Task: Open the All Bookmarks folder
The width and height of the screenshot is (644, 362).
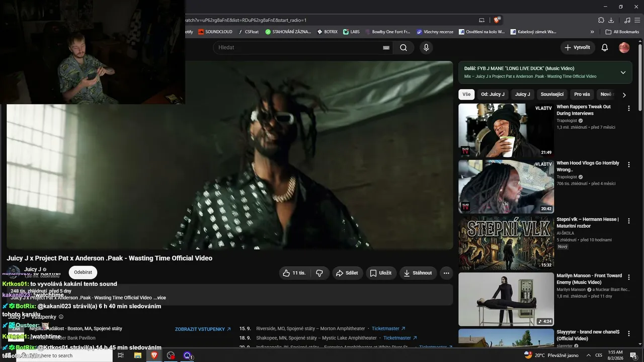Action: [x=622, y=32]
